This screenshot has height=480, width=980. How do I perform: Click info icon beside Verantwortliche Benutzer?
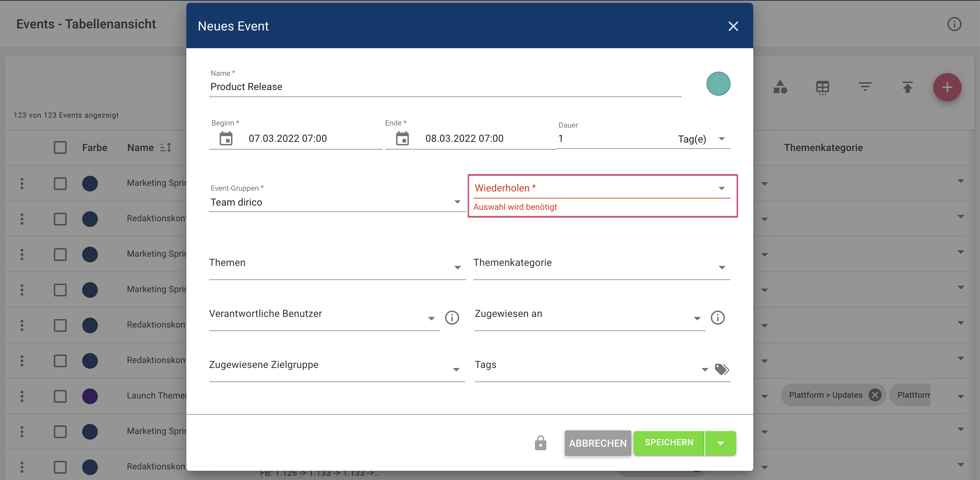point(452,318)
